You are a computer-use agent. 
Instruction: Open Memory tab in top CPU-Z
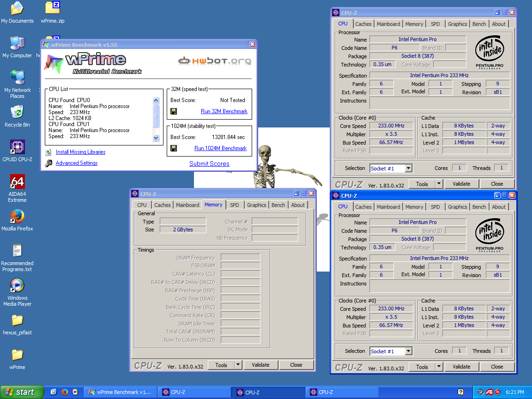[414, 24]
